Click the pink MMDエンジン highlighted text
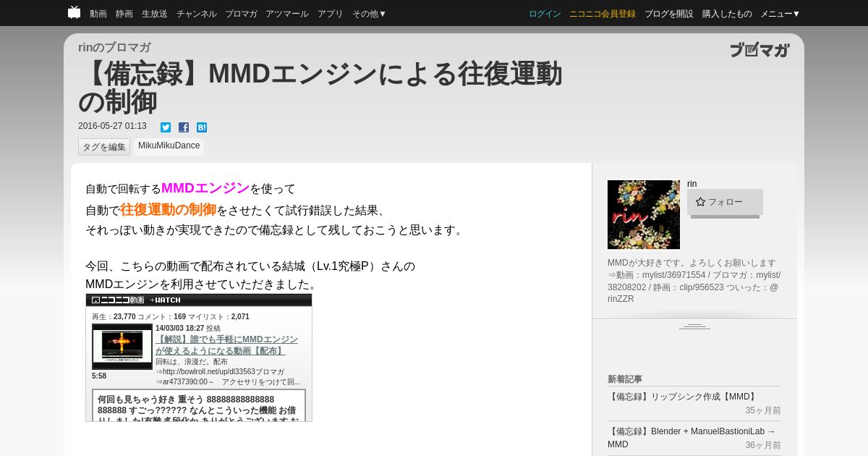 [x=205, y=188]
